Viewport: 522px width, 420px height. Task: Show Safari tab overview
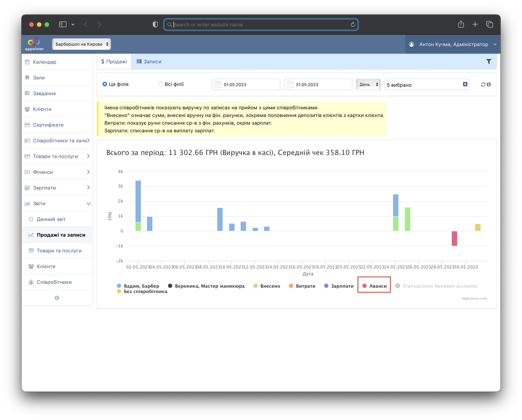pyautogui.click(x=489, y=24)
